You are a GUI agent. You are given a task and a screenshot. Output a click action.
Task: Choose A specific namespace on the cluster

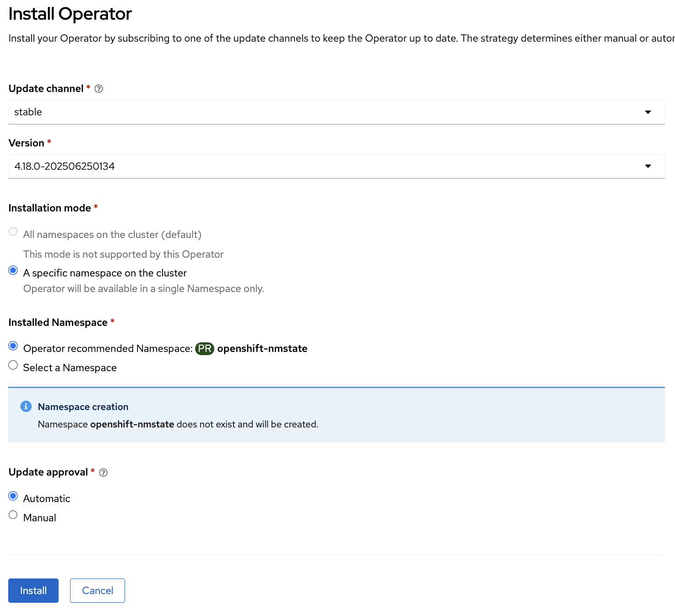pyautogui.click(x=13, y=270)
